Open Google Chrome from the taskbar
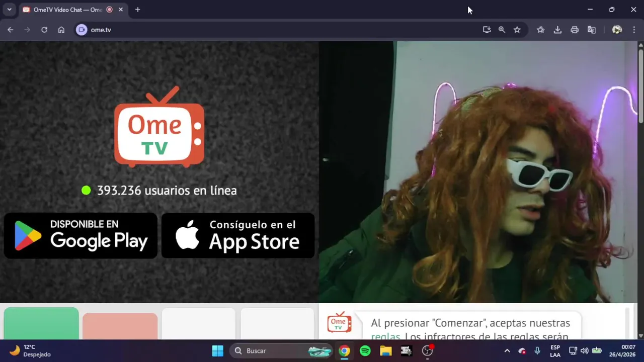Viewport: 644px width, 362px height. click(344, 350)
